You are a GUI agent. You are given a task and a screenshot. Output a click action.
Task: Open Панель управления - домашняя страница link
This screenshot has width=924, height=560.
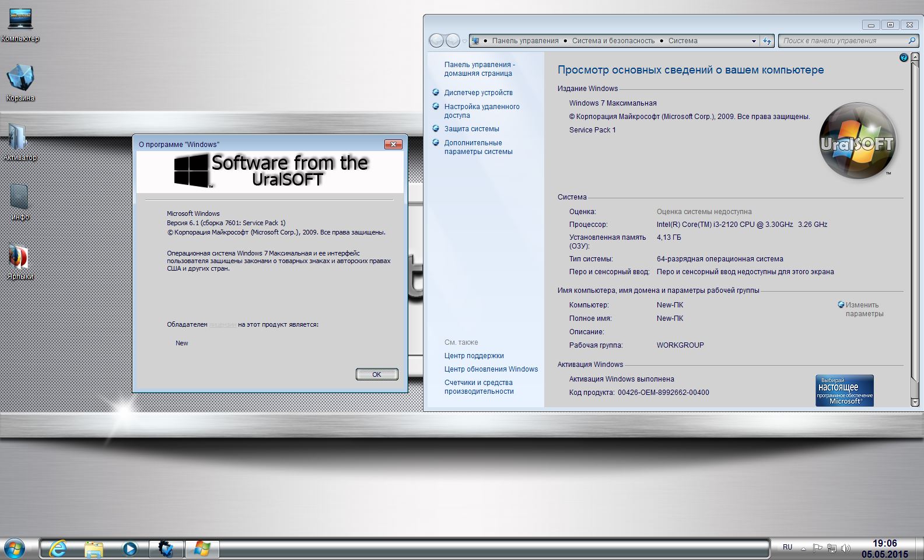click(x=479, y=69)
